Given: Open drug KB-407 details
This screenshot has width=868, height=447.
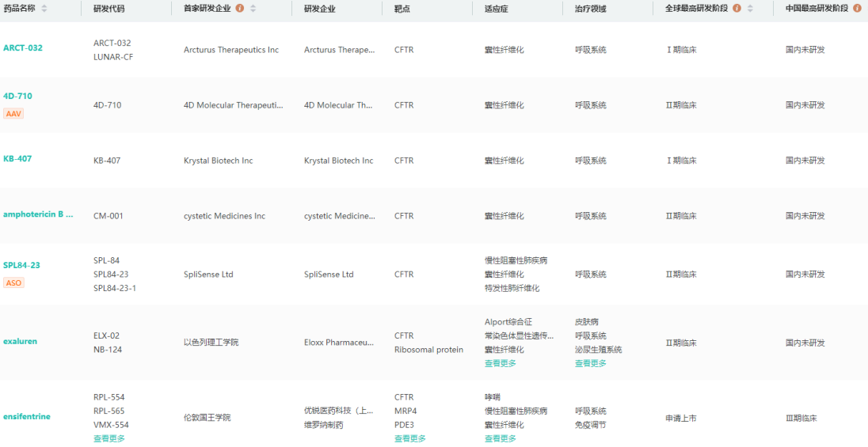Looking at the screenshot, I should click(x=17, y=158).
